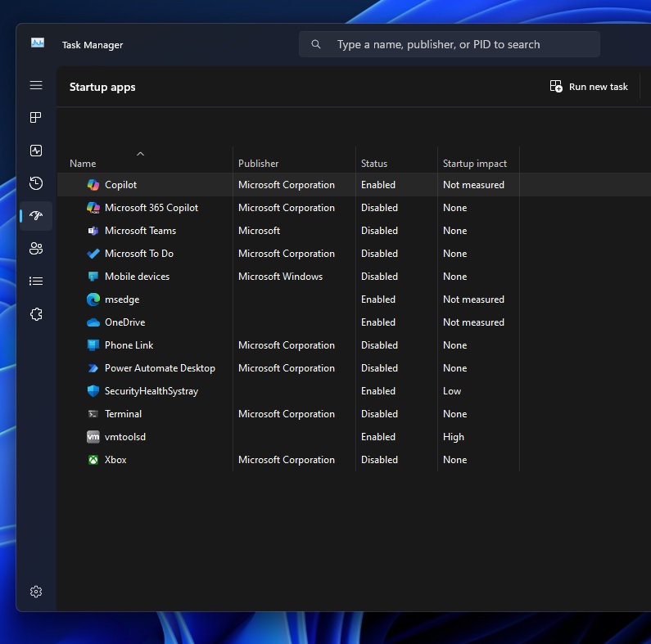Select the Power Automate Desktop row name
Image resolution: width=651 pixels, height=644 pixels.
pos(160,368)
